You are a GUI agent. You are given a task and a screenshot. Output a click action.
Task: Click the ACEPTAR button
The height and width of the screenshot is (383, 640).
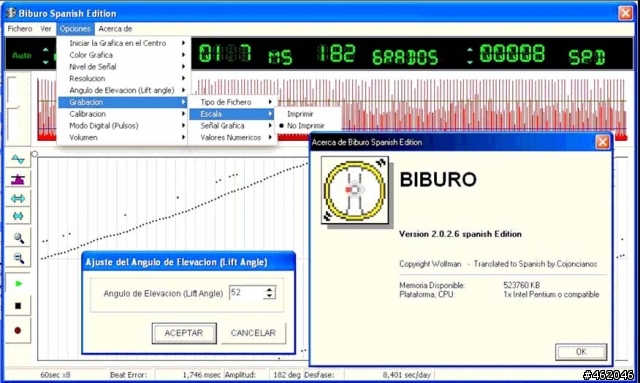pos(184,333)
